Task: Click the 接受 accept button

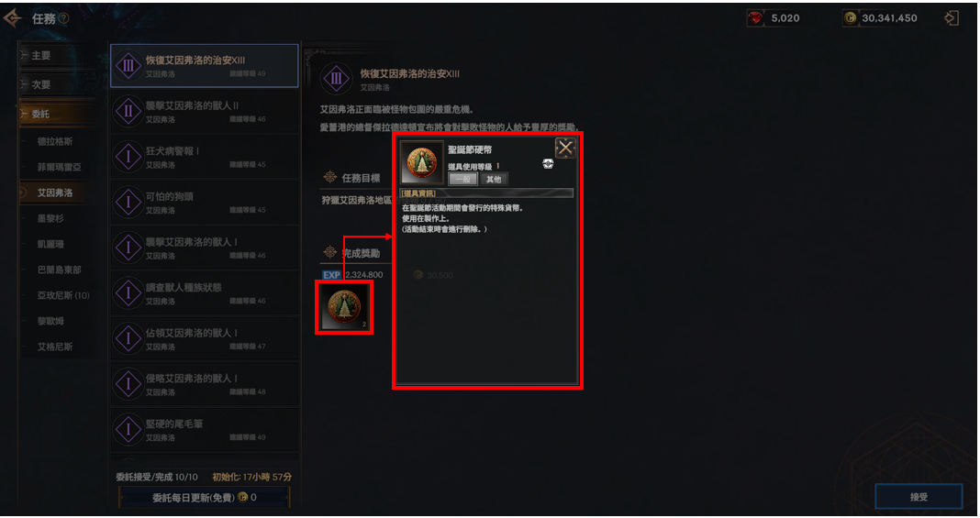Action: pyautogui.click(x=919, y=497)
